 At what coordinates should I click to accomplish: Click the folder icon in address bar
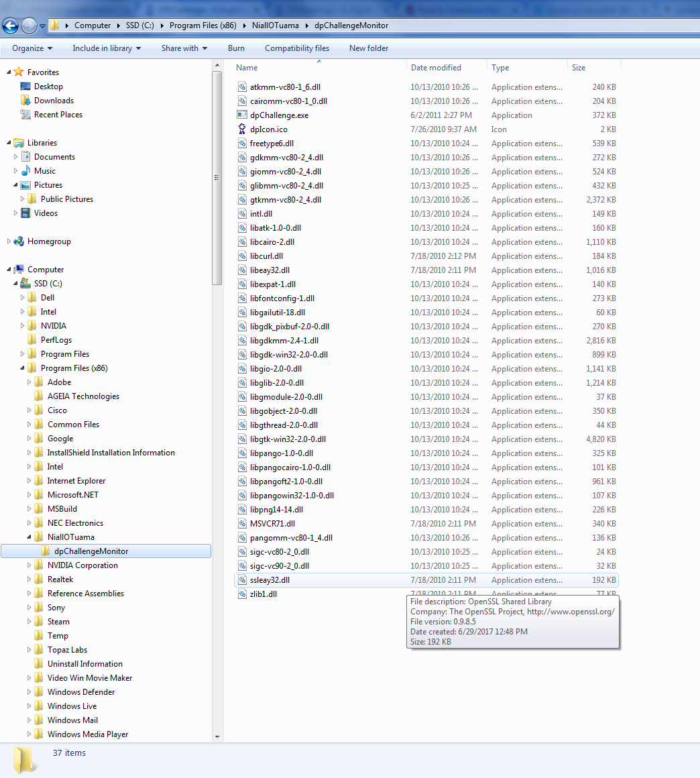point(55,25)
